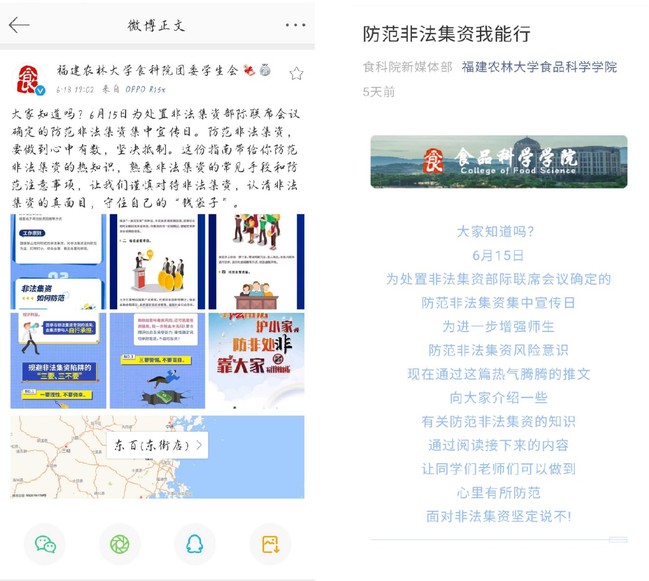Share to QQ using penguin icon
This screenshot has width=649, height=581.
click(195, 543)
